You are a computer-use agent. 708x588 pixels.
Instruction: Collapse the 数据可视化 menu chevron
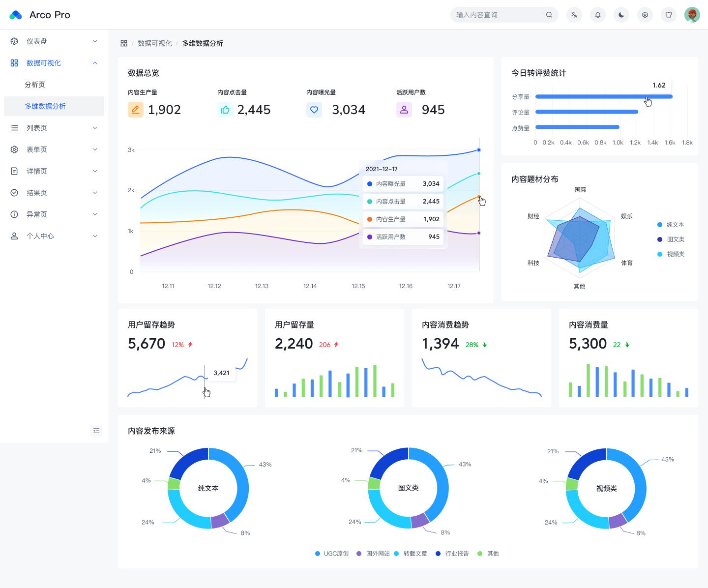pyautogui.click(x=95, y=63)
